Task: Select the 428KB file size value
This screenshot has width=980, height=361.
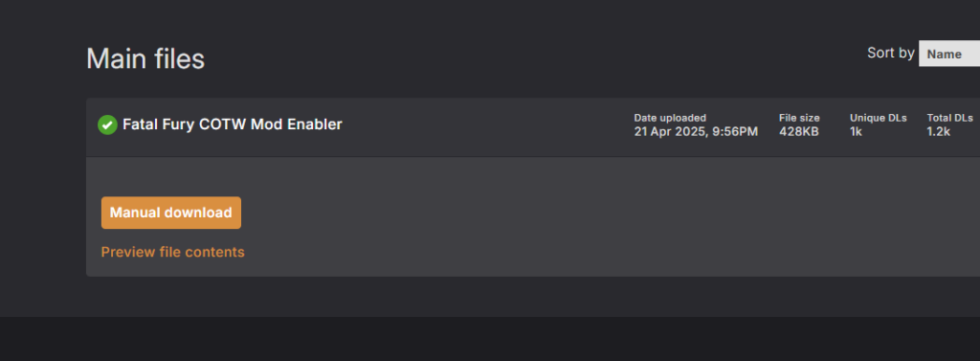Action: (x=799, y=131)
